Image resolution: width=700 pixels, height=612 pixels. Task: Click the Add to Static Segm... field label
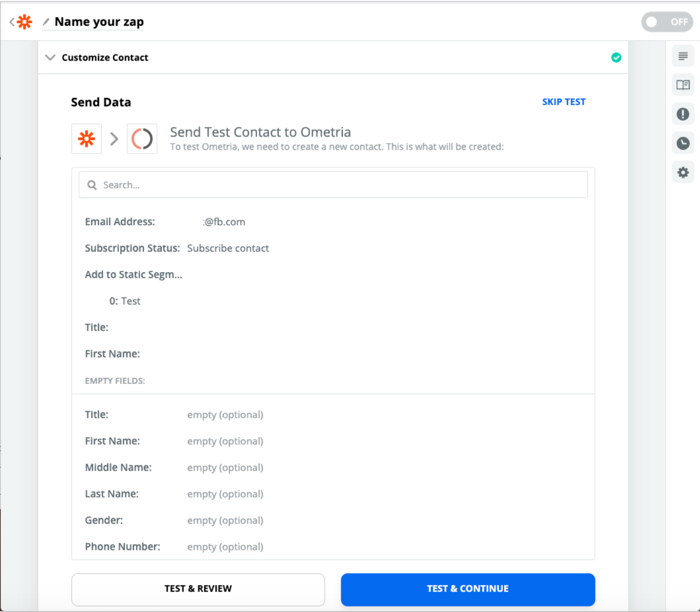click(x=133, y=275)
